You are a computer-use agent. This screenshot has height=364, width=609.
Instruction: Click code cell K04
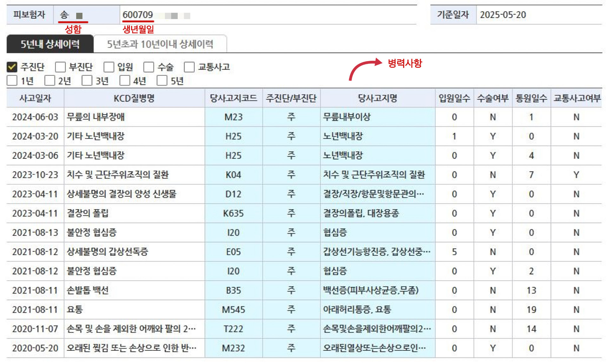(234, 175)
